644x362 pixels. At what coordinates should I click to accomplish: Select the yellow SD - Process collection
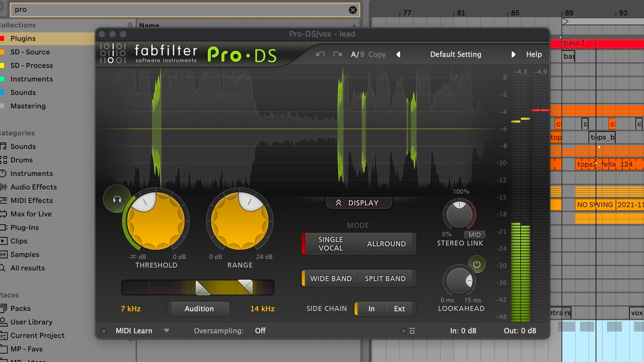click(32, 65)
